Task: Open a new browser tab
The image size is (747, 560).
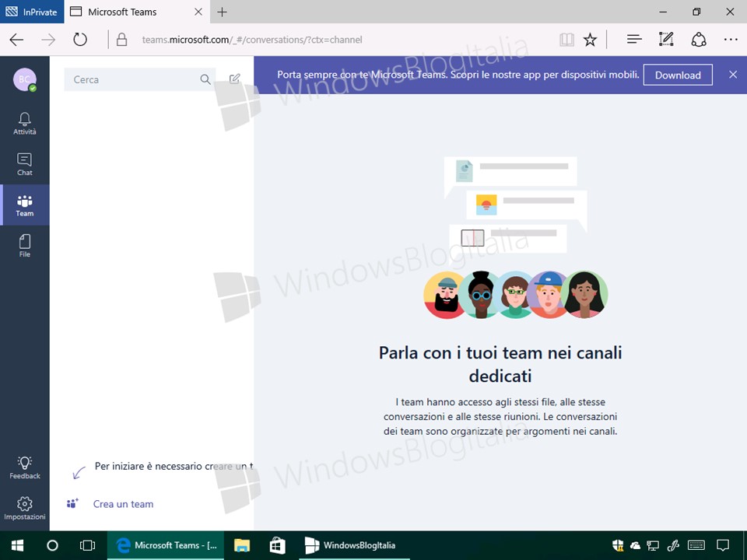Action: point(222,12)
